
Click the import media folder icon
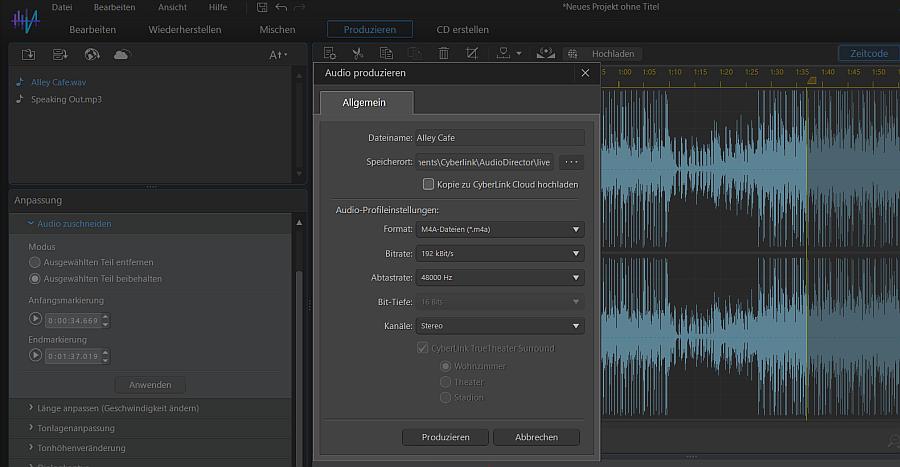click(28, 54)
